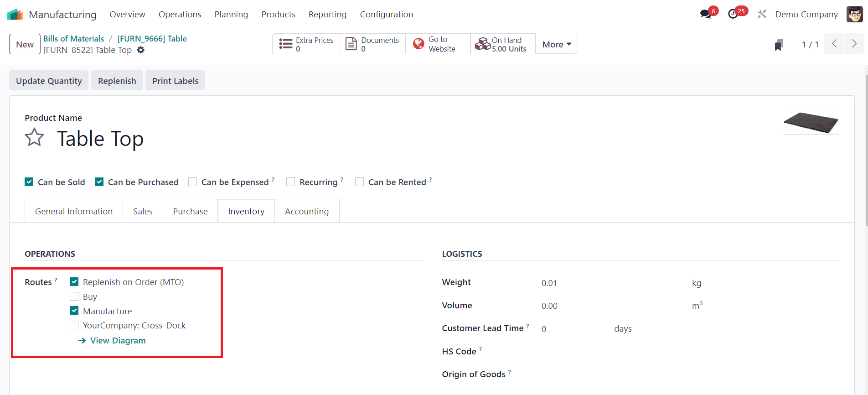Open the Configuration menu
Screen dimensions: 868x395
pyautogui.click(x=387, y=15)
